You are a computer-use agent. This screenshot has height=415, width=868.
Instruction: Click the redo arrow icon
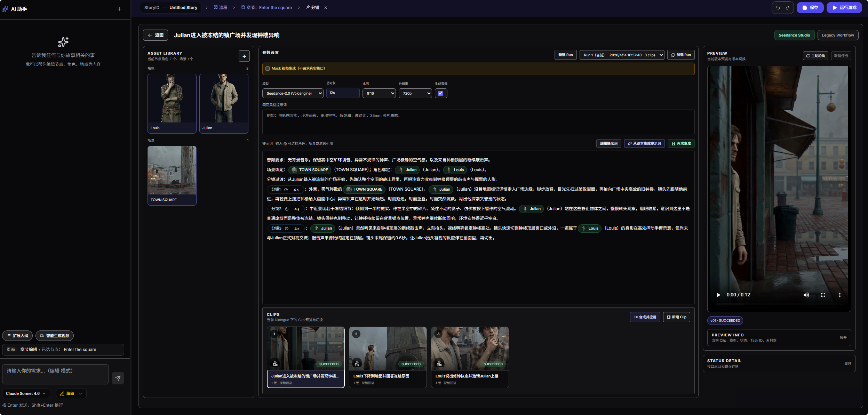pyautogui.click(x=788, y=8)
